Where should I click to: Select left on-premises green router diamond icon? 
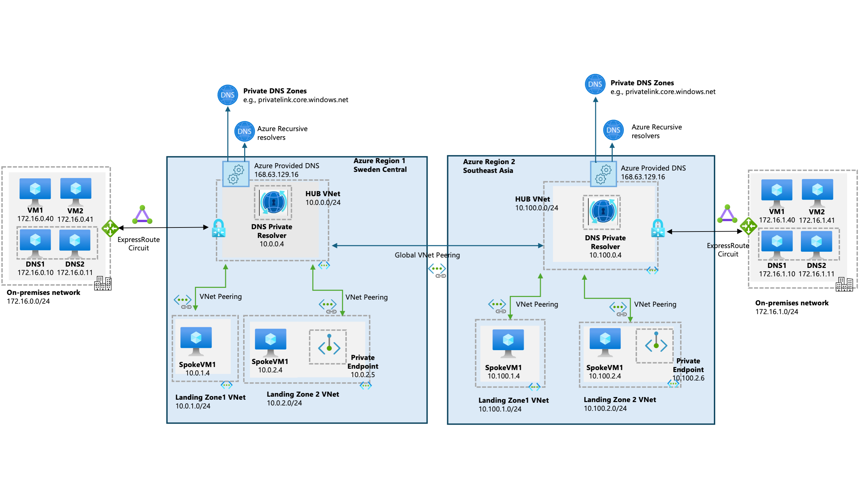(110, 228)
